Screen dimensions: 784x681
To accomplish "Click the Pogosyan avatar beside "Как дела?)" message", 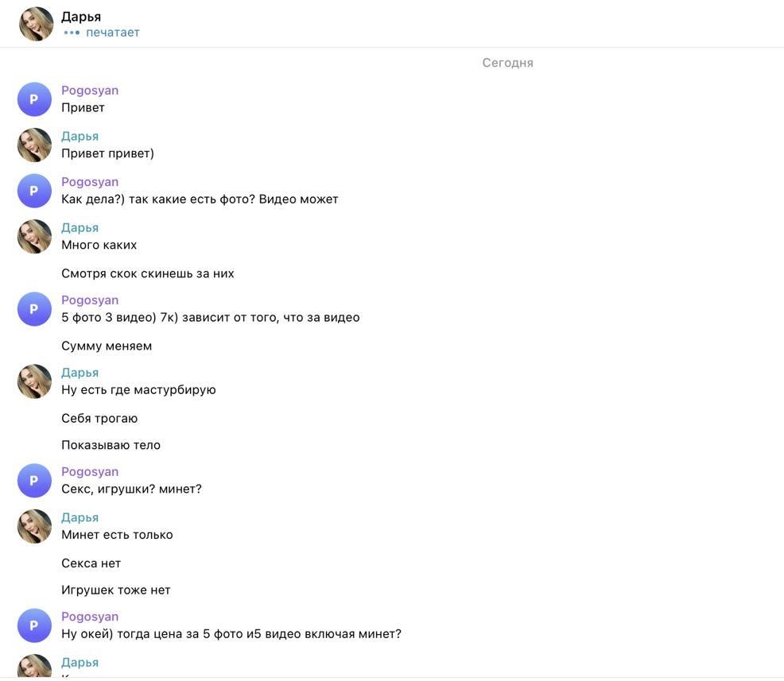I will (34, 191).
